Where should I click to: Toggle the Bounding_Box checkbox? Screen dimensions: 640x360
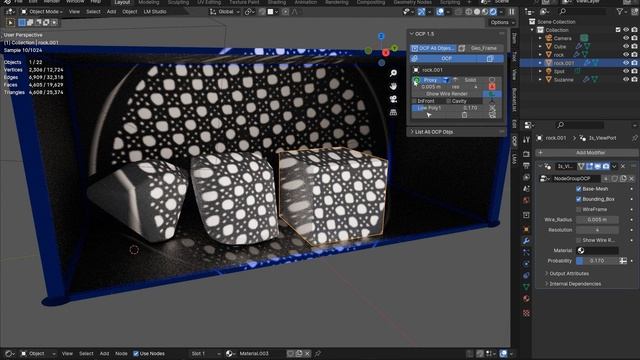(x=578, y=199)
